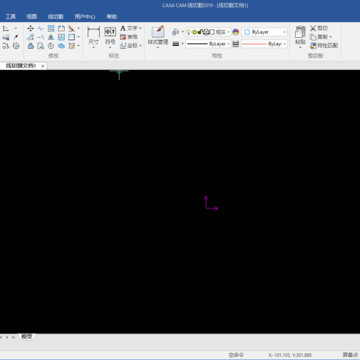Click the 特性匹配 property match icon
Screen dimensions: 360x360
coord(313,46)
